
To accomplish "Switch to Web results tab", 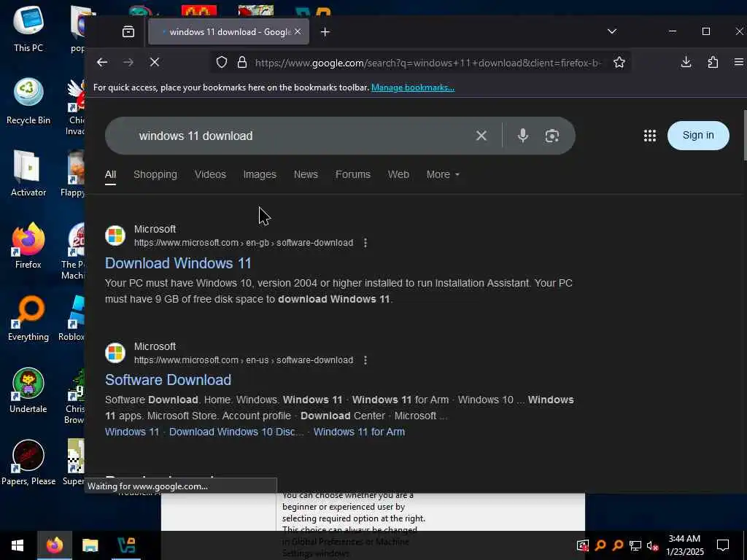I will (x=398, y=175).
